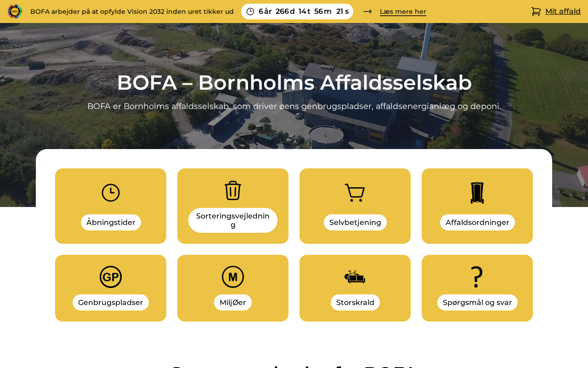Go to Genbrugspladser
The image size is (588, 368).
(111, 303)
